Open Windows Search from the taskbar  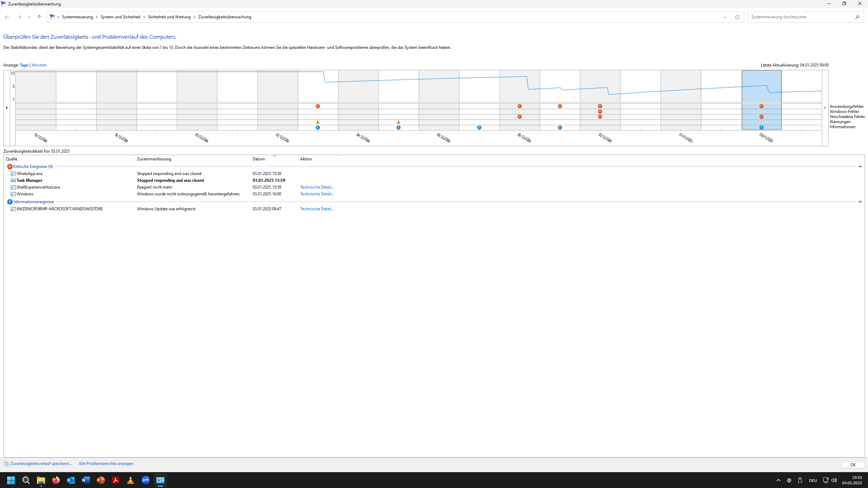tap(26, 480)
